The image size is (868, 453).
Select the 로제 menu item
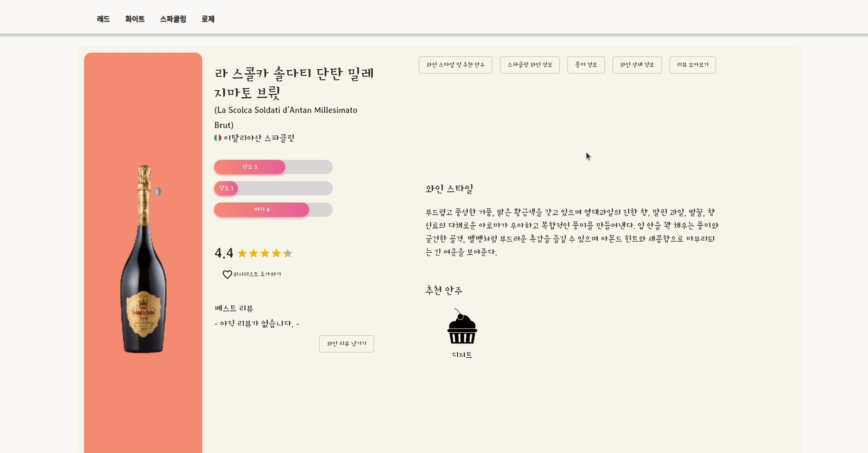(208, 19)
